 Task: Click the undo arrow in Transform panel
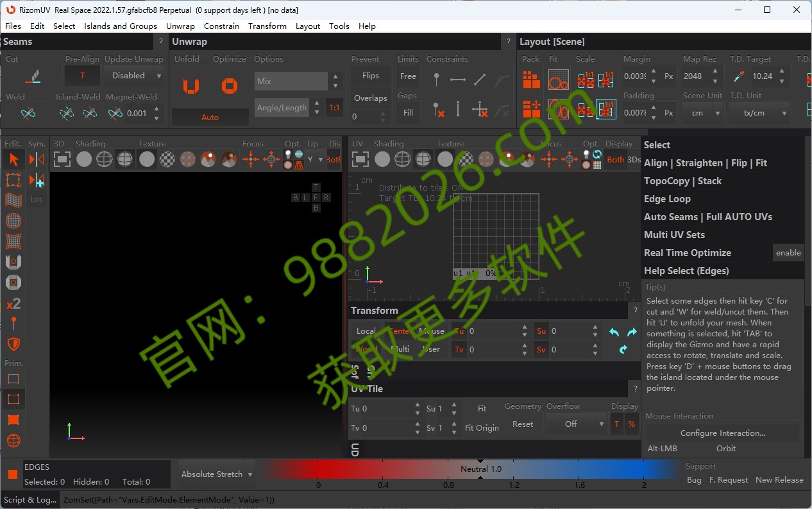tap(614, 332)
